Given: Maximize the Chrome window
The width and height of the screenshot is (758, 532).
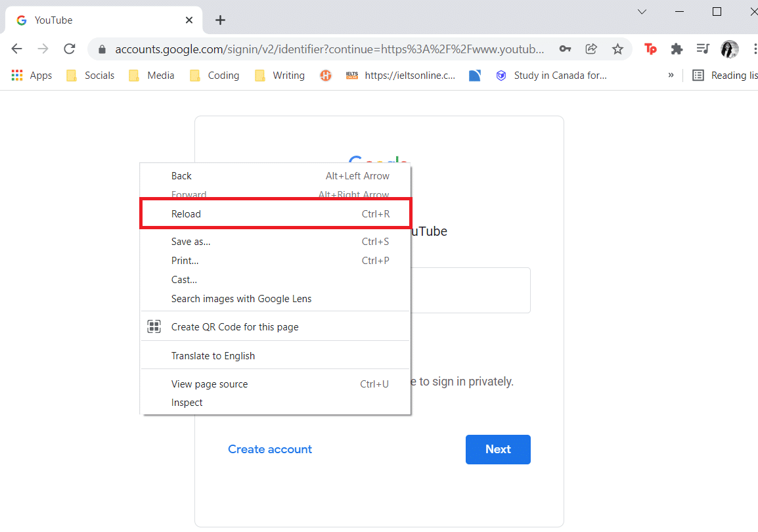Looking at the screenshot, I should coord(717,12).
